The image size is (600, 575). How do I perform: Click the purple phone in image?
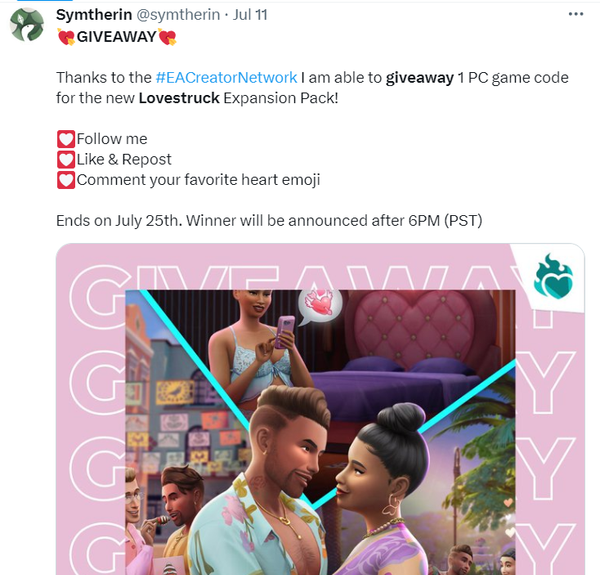click(x=285, y=331)
